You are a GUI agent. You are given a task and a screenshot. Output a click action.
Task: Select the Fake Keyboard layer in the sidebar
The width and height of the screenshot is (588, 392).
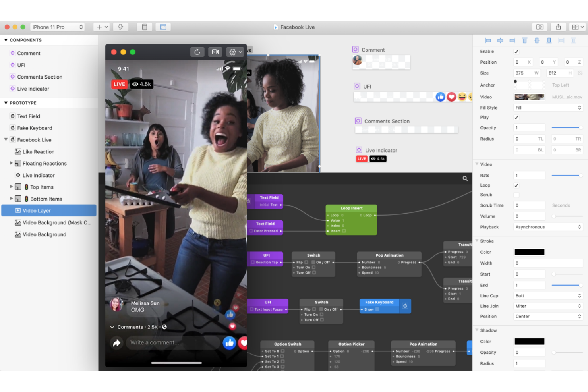pyautogui.click(x=48, y=128)
